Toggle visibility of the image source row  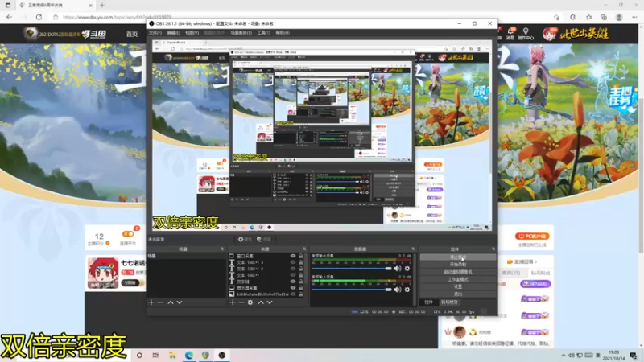(293, 294)
